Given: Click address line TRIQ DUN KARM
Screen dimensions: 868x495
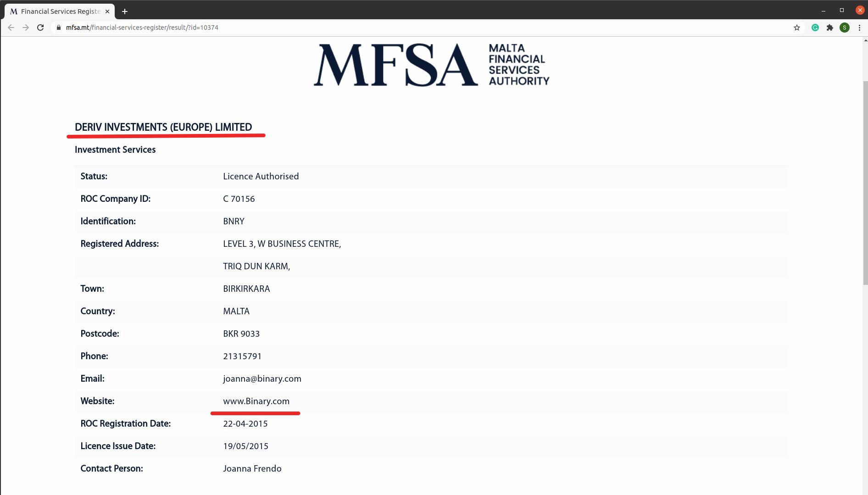Looking at the screenshot, I should pos(256,267).
